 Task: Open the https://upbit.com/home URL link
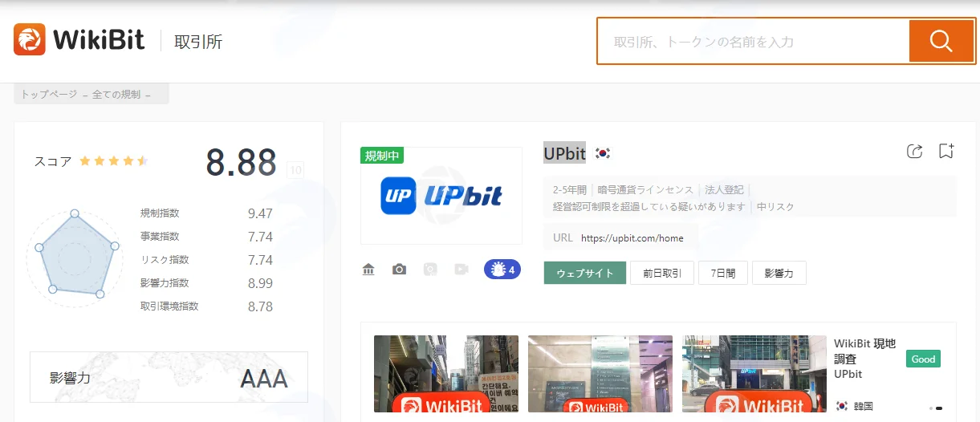coord(632,238)
